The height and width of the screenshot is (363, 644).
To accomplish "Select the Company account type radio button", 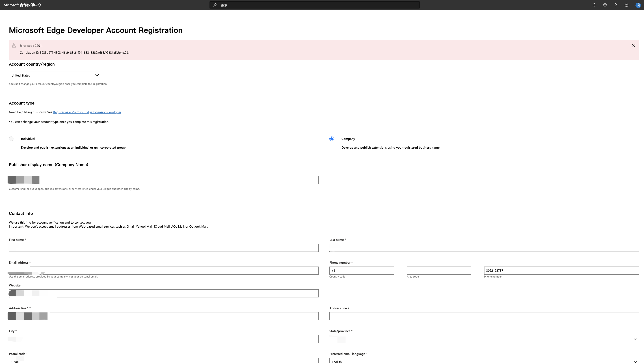I will 331,139.
